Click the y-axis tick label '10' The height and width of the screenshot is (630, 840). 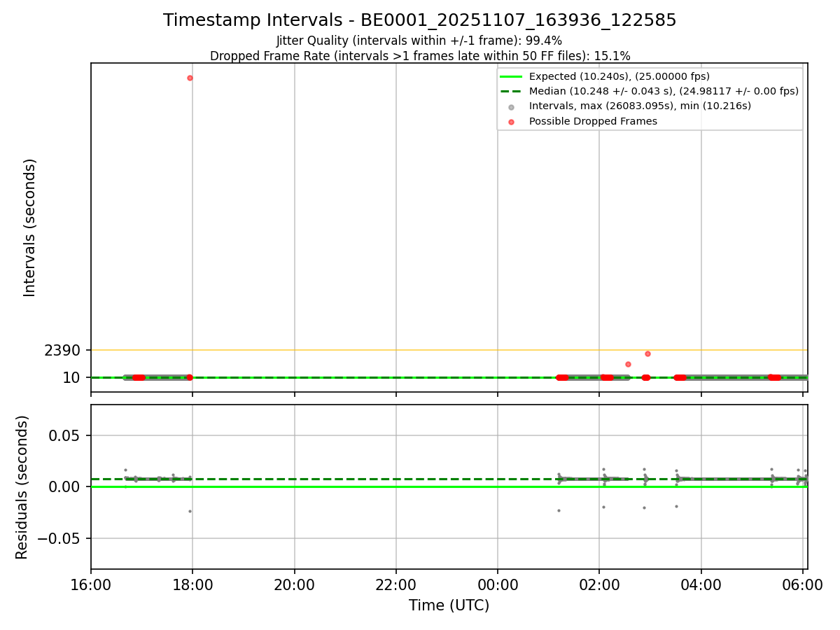(x=71, y=377)
